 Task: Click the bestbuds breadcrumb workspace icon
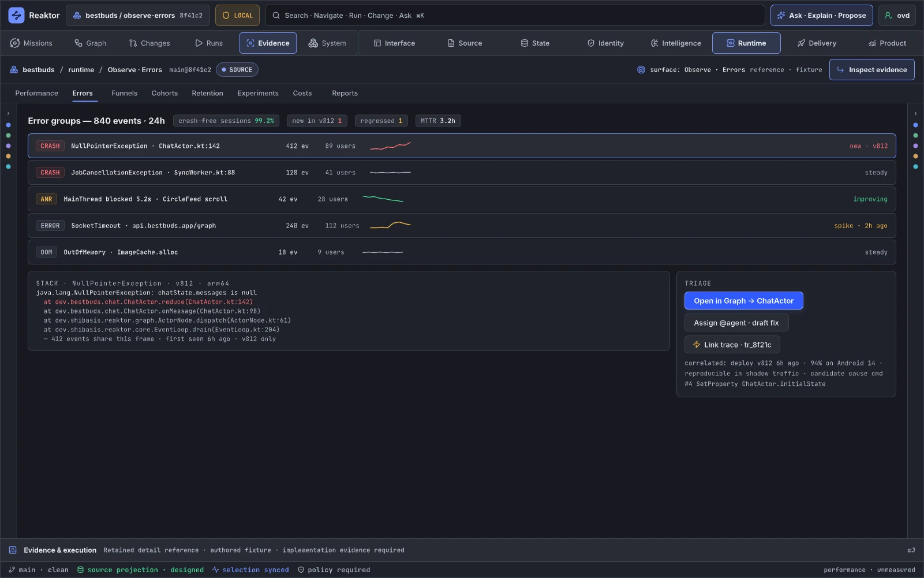coord(14,70)
